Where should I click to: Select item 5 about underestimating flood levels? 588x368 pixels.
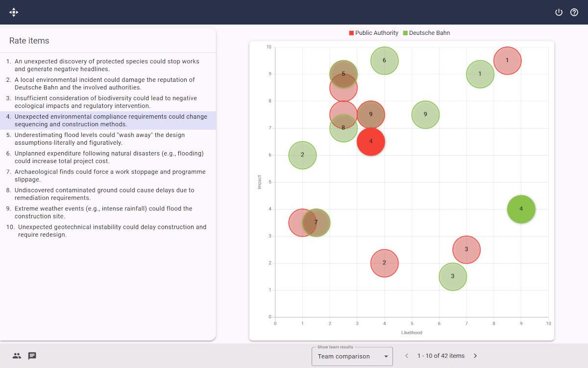click(108, 139)
